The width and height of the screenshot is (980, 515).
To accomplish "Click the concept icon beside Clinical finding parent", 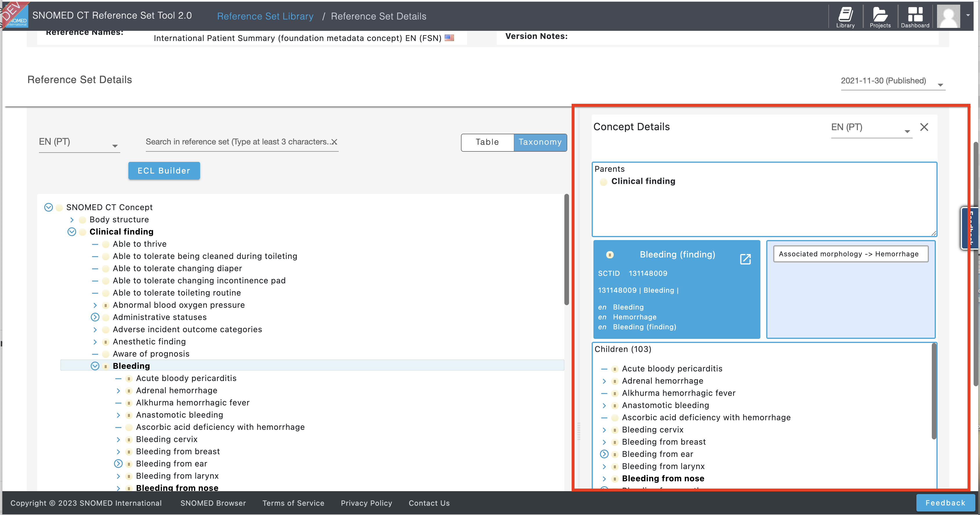I will pos(603,182).
